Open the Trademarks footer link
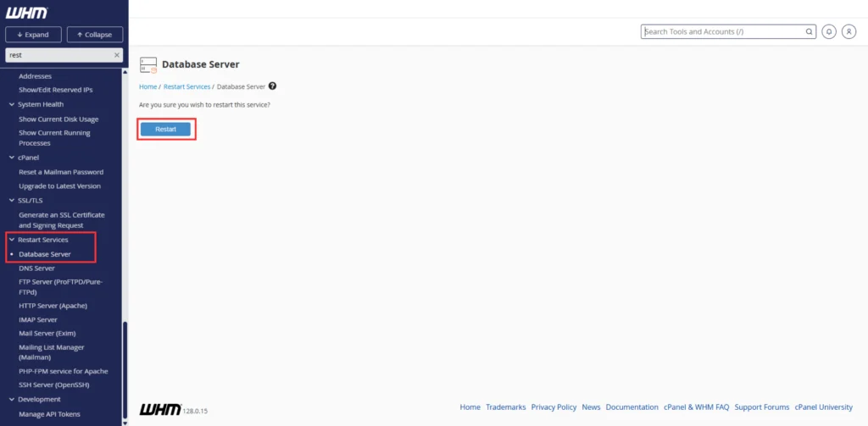868x426 pixels. point(506,407)
